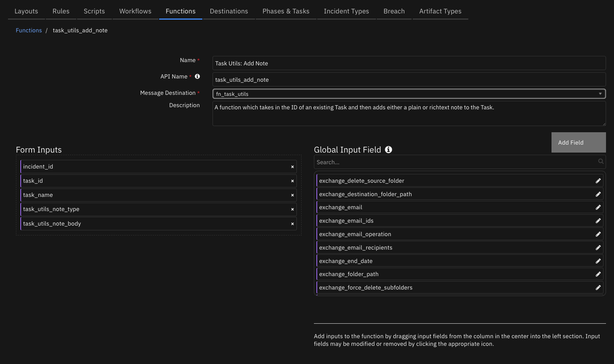Select the Functions tab
This screenshot has width=614, height=364.
(x=181, y=11)
